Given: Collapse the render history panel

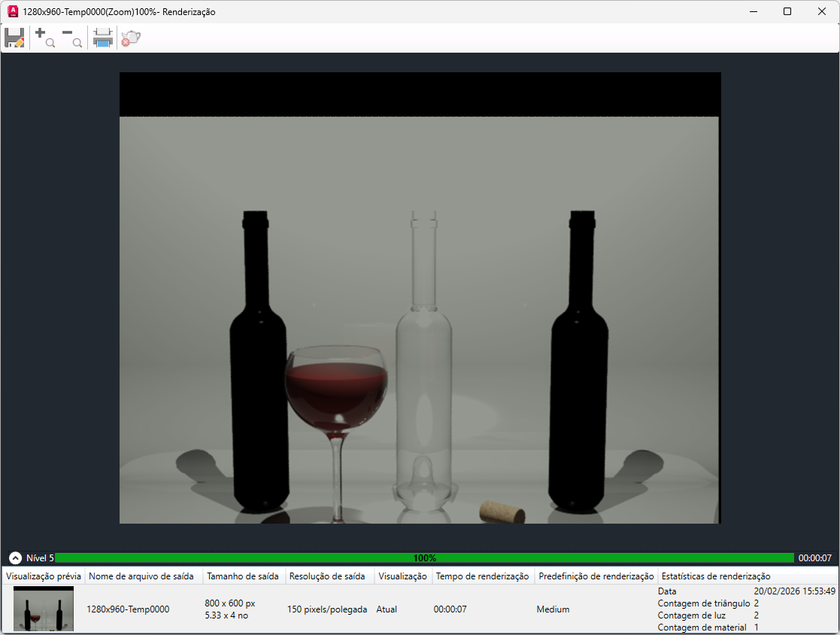Looking at the screenshot, I should (x=15, y=558).
